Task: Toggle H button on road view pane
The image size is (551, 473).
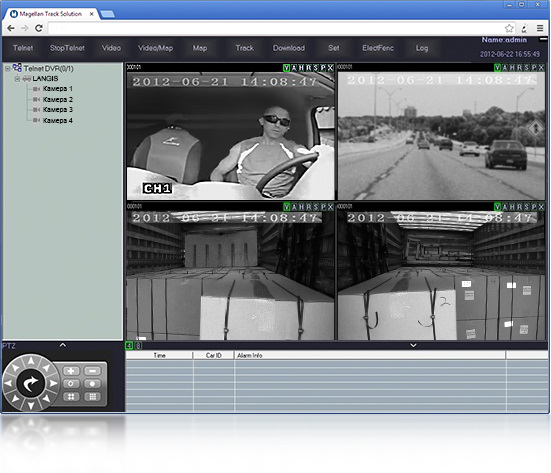Action: coord(512,67)
